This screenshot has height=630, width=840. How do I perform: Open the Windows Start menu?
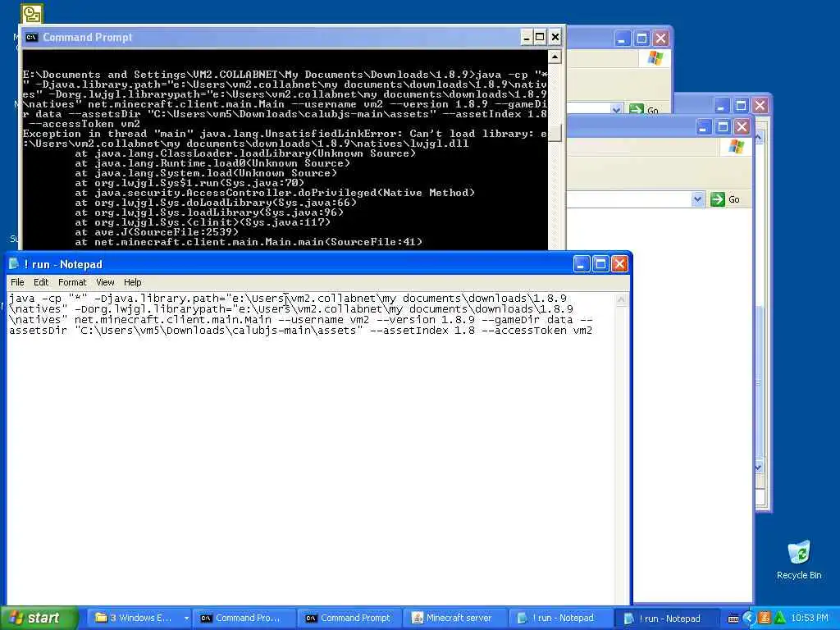pos(39,618)
